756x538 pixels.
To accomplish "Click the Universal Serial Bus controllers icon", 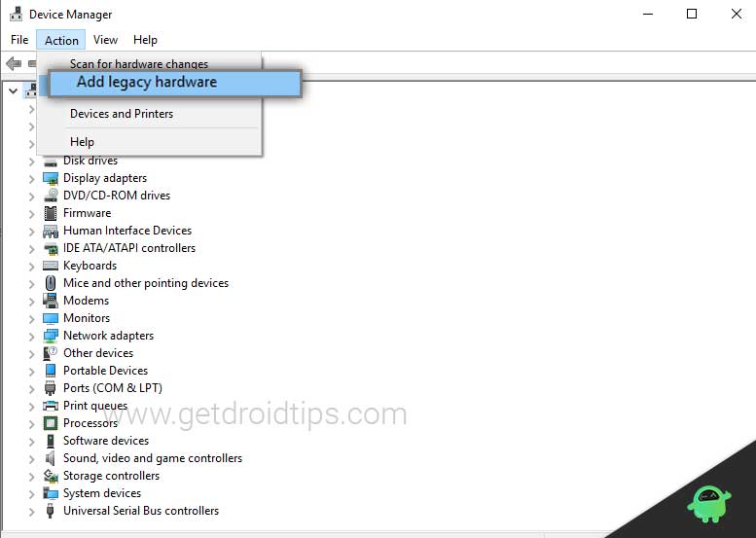I will point(51,511).
